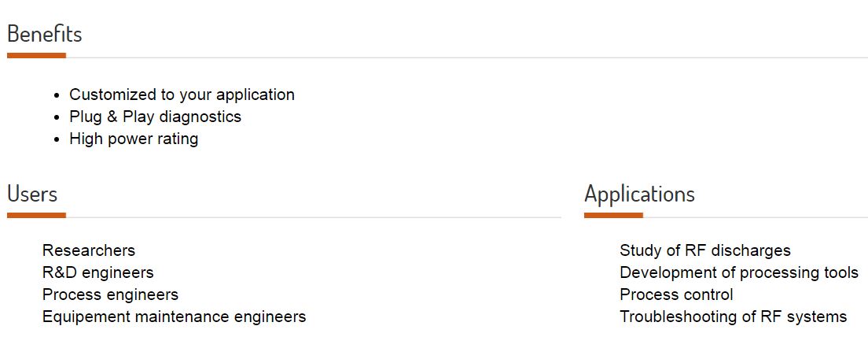The height and width of the screenshot is (337, 868).
Task: Click 'Study of RF discharges' application
Action: click(705, 250)
